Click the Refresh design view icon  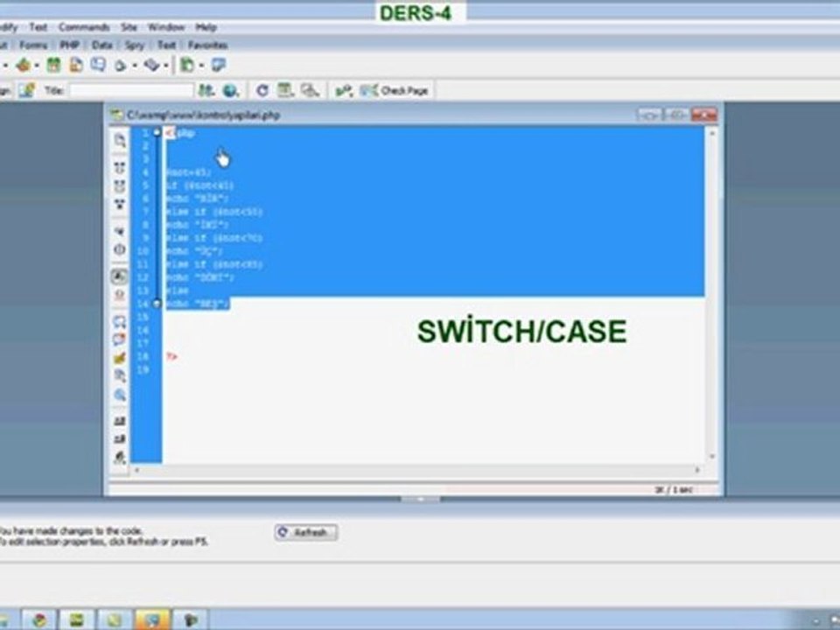click(x=262, y=90)
